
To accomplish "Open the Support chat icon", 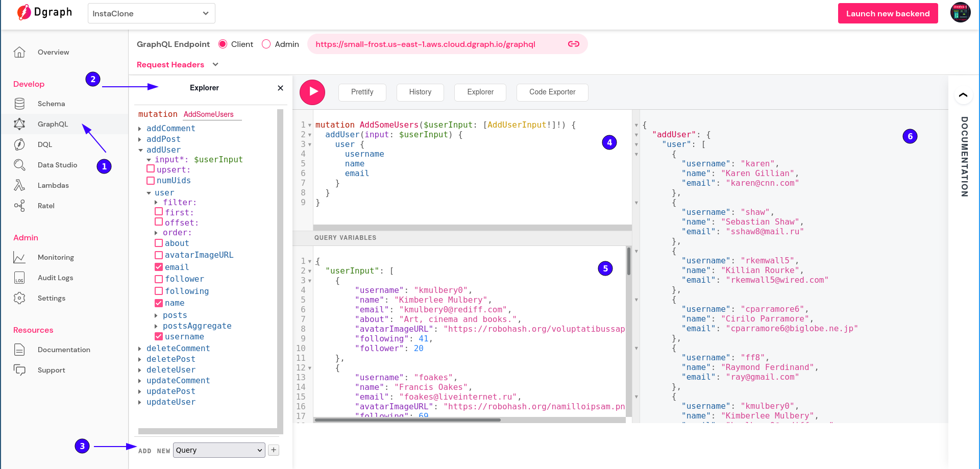I will click(19, 370).
